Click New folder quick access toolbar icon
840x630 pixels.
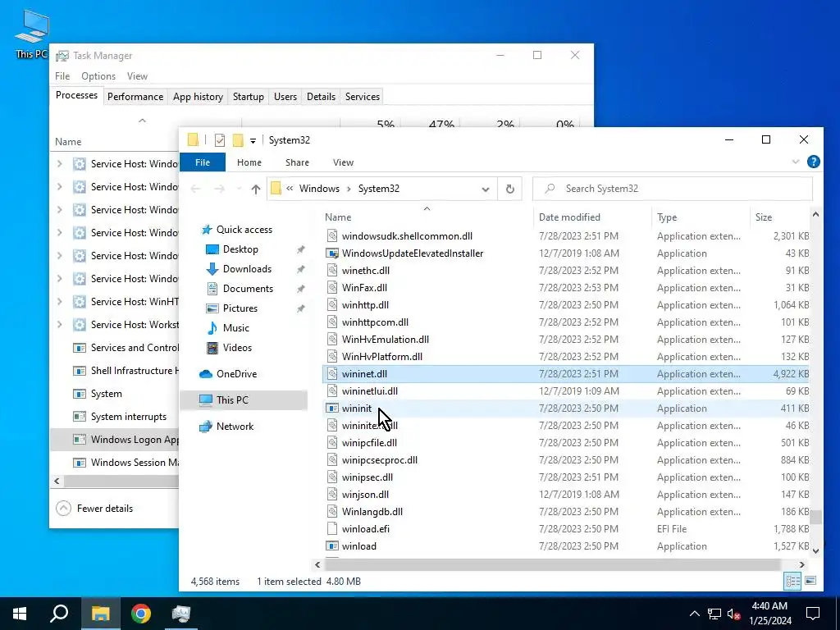(x=238, y=140)
